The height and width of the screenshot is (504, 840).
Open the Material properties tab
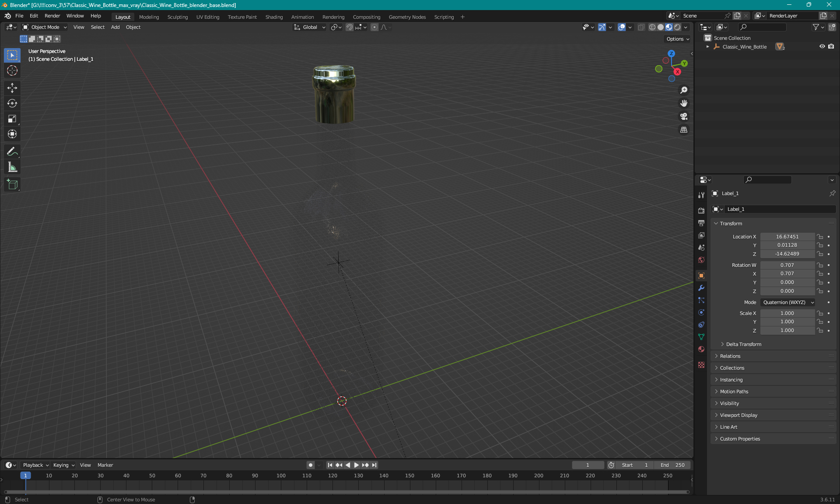point(701,349)
